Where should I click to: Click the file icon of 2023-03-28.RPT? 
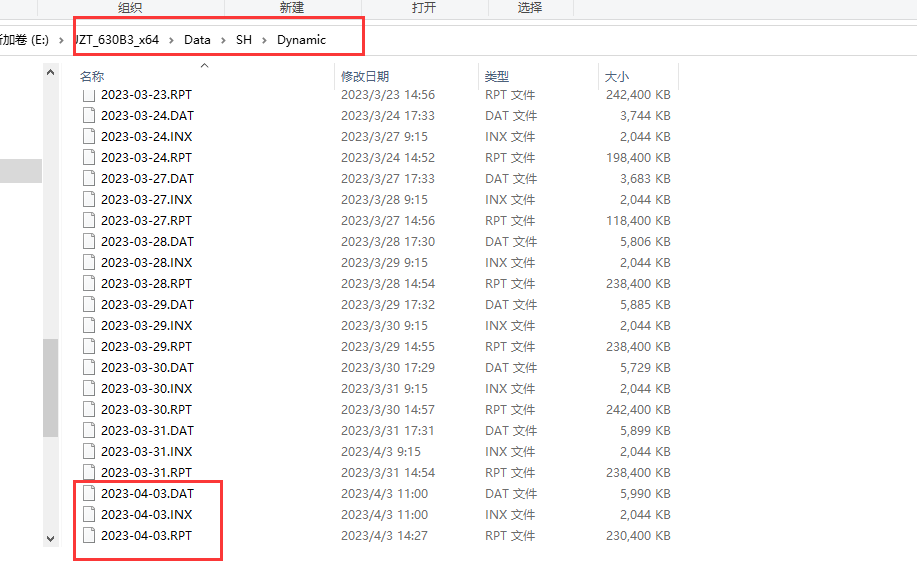[89, 284]
